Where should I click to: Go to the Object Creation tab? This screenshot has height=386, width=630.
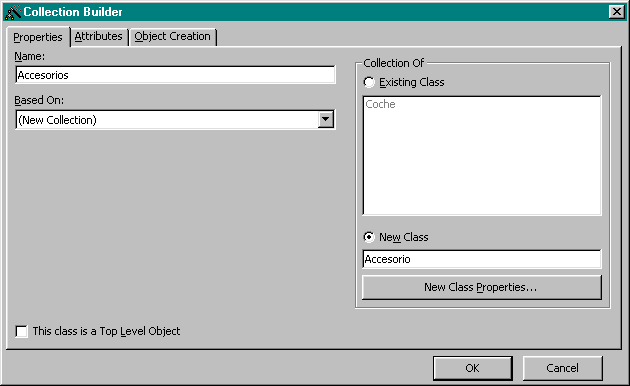pos(172,37)
